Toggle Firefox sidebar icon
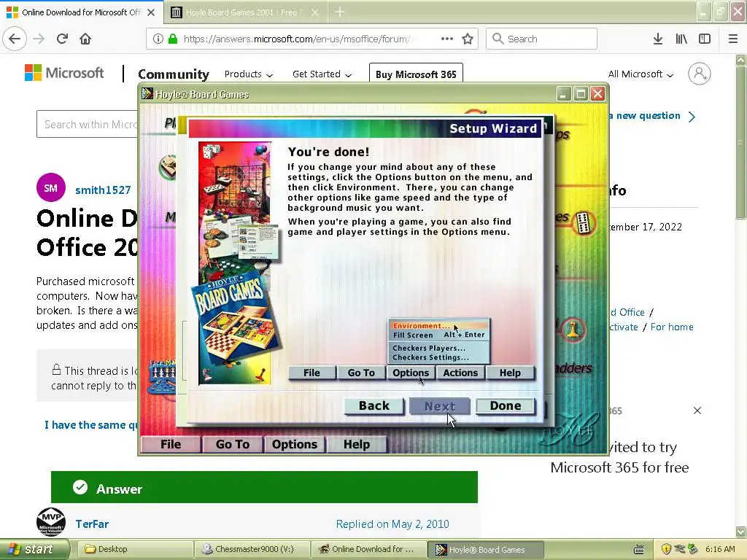The image size is (747, 560). 705,39
